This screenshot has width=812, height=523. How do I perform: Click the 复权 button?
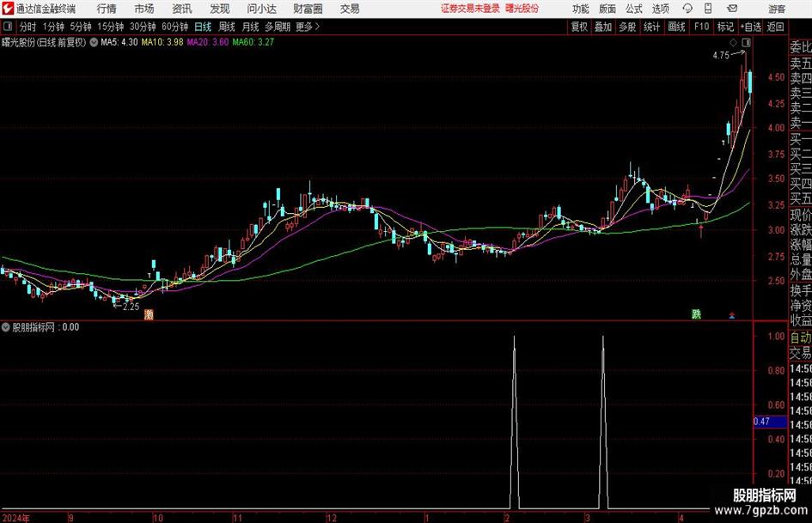pyautogui.click(x=579, y=27)
